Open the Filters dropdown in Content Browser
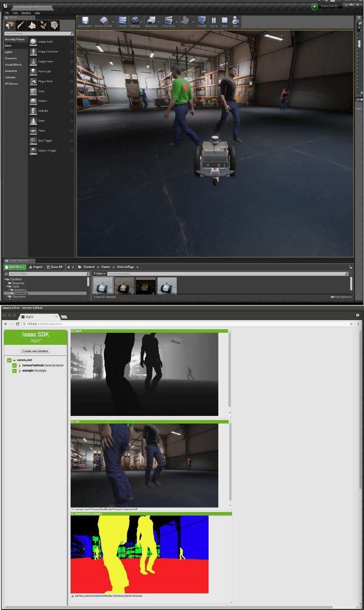Screen dimensions: 364x610 coord(100,273)
